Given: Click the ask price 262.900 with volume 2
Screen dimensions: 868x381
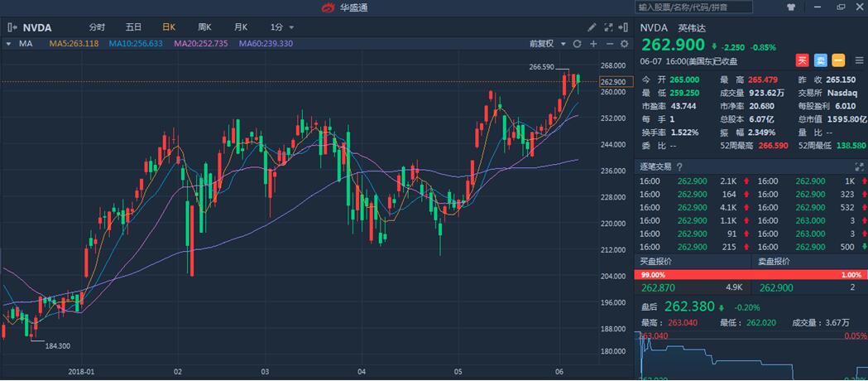Looking at the screenshot, I should (x=777, y=288).
